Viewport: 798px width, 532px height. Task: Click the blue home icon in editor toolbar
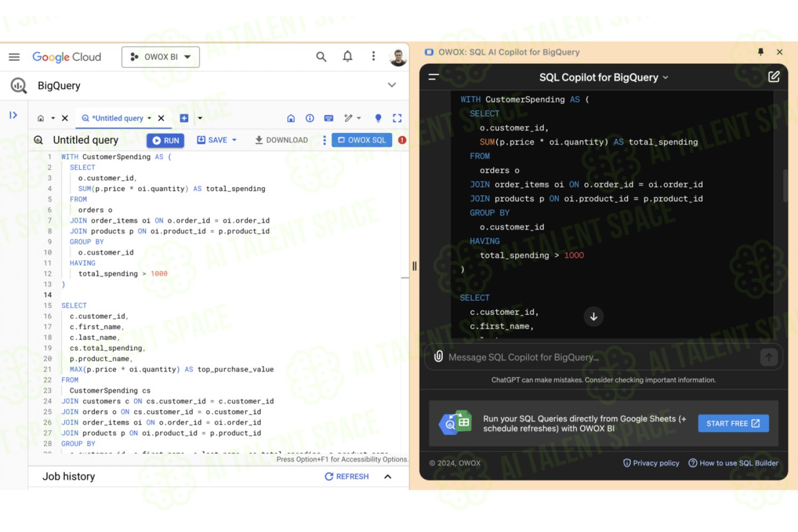pyautogui.click(x=291, y=118)
